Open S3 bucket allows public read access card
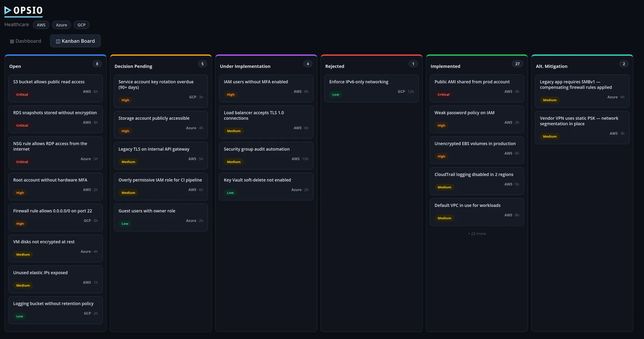The height and width of the screenshot is (339, 644). [x=55, y=88]
